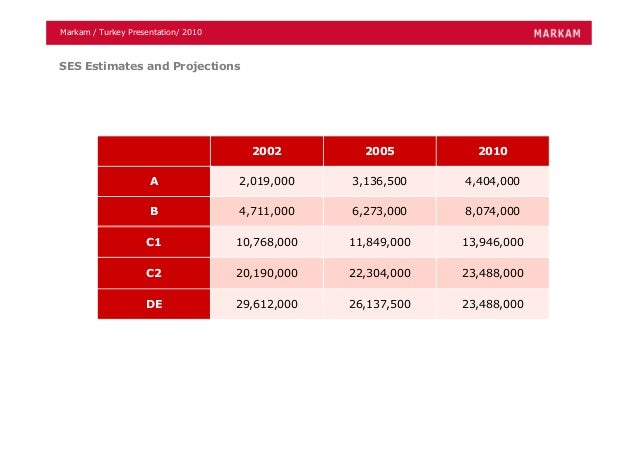
Task: Click the cell with 4,404,000
Action: (x=493, y=181)
